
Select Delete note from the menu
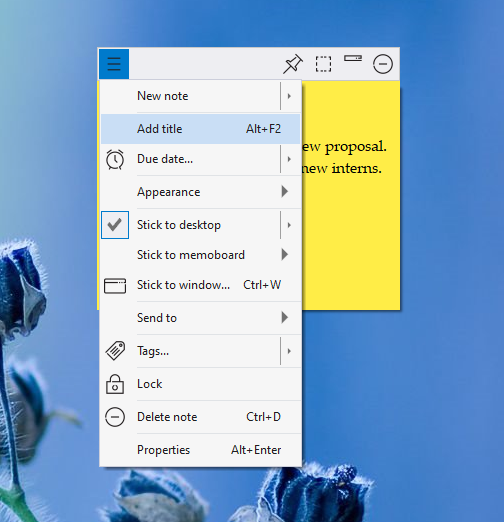point(201,417)
